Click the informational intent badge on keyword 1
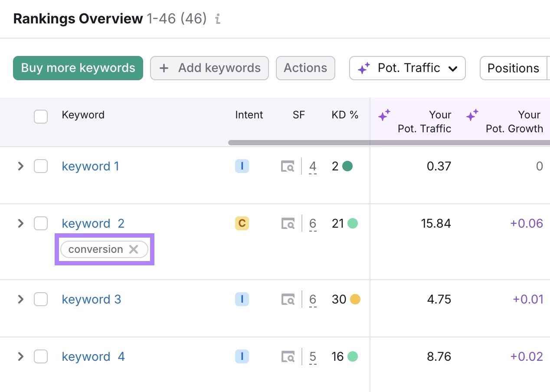550x392 pixels. pos(242,166)
